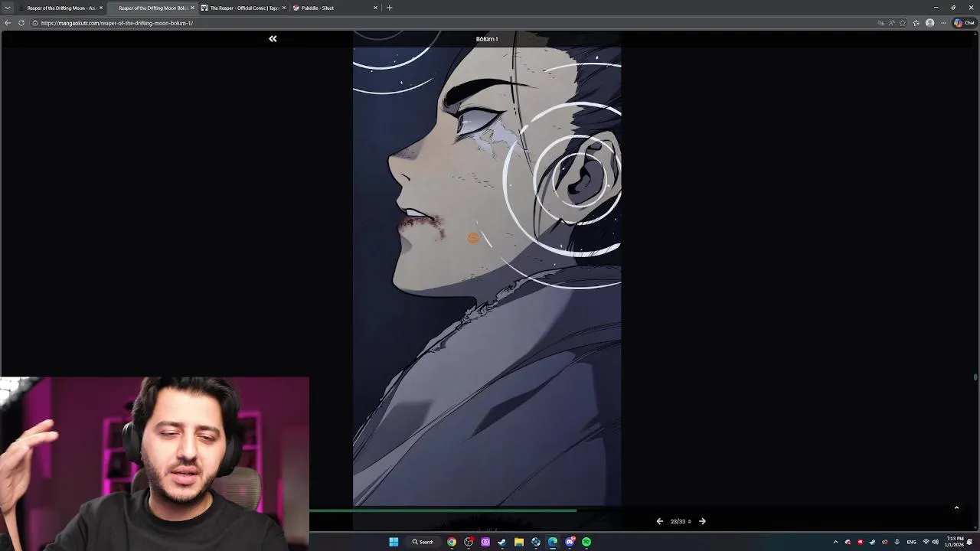Open Google Chrome from taskbar
980x551 pixels.
click(x=452, y=542)
